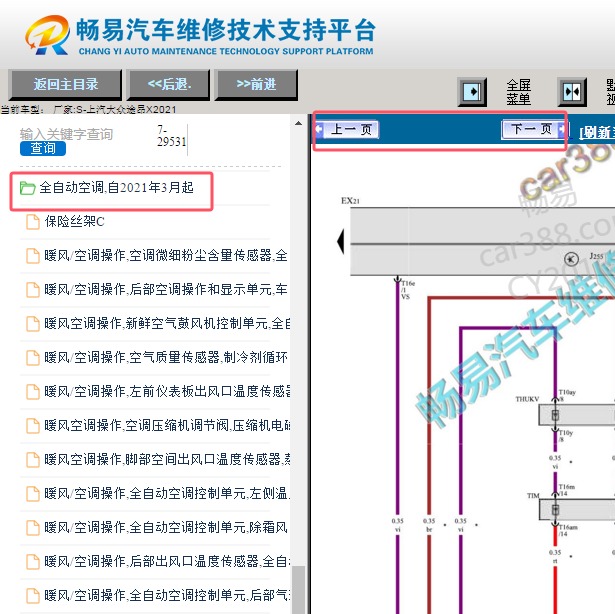Viewport: 615px width, 614px height.
Task: Open 暖风/空调操作,后部出风口温度传感器 item
Action: [x=167, y=561]
